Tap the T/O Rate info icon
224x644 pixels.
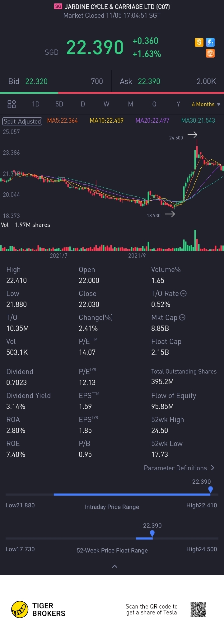tap(184, 293)
